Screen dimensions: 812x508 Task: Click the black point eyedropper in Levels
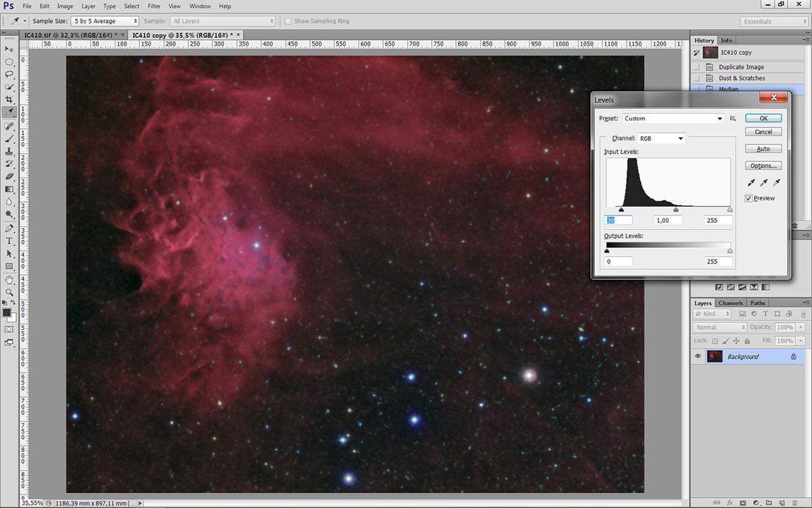coord(751,183)
